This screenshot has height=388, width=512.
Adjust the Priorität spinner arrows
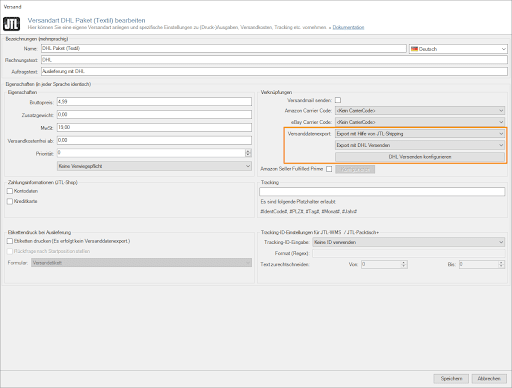[248, 153]
